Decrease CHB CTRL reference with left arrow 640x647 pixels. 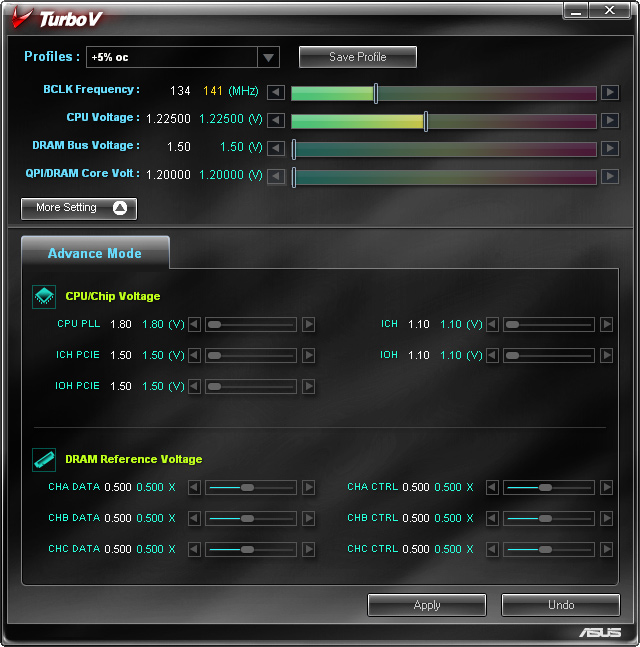click(x=492, y=518)
